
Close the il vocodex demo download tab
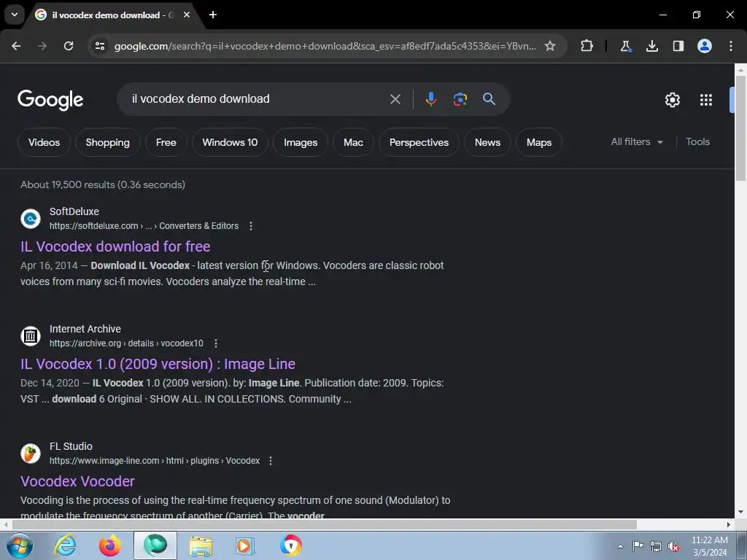click(187, 15)
